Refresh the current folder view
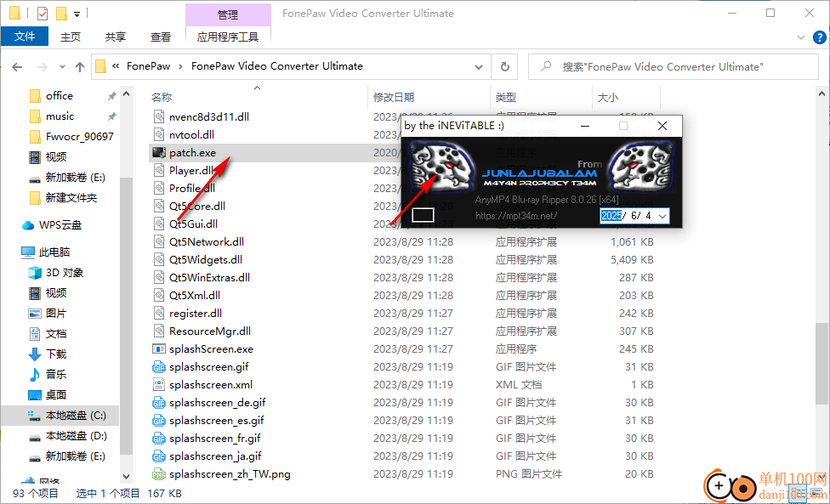Screen dimensions: 830x504 [x=505, y=66]
